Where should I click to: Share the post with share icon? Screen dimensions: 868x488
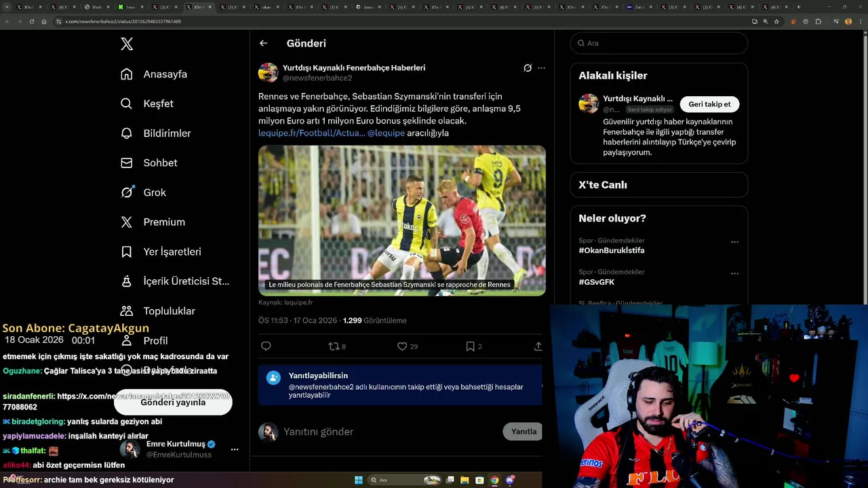538,346
